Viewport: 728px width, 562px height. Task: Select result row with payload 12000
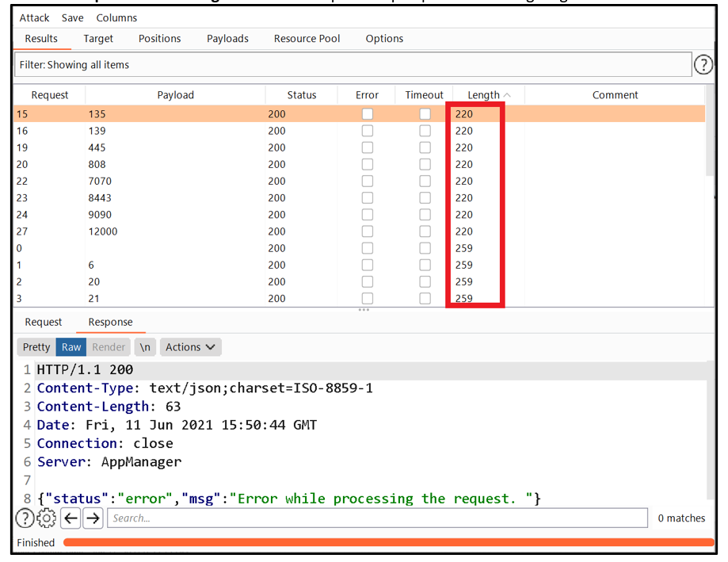pos(360,231)
